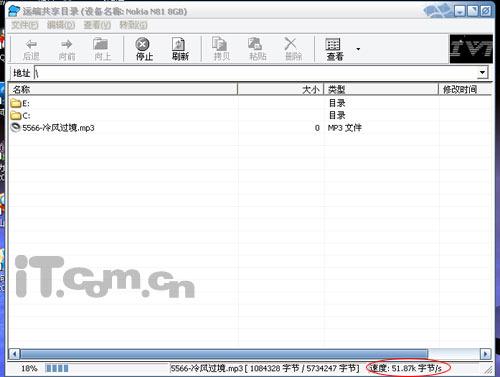Open the 查看(V) menu

coord(97,25)
